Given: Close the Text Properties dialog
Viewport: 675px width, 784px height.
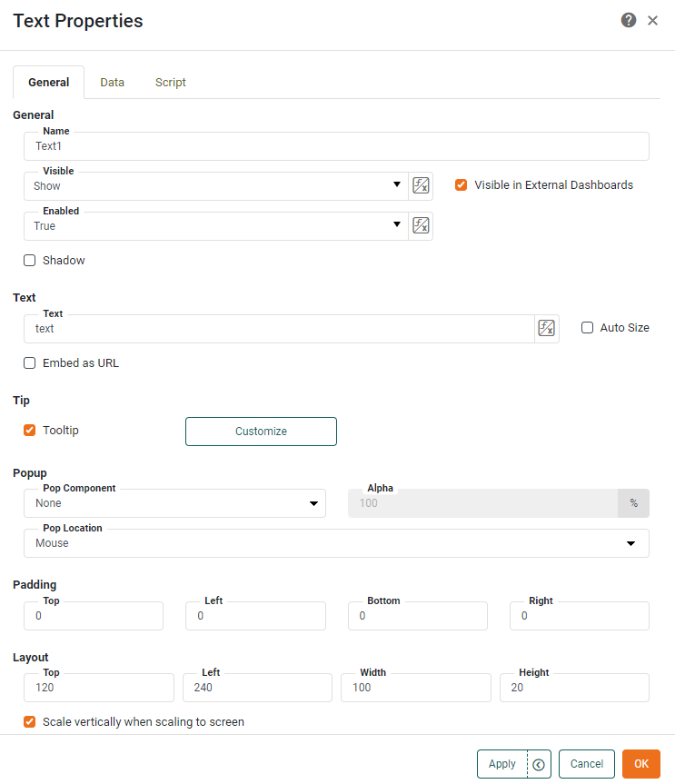Looking at the screenshot, I should click(x=652, y=19).
